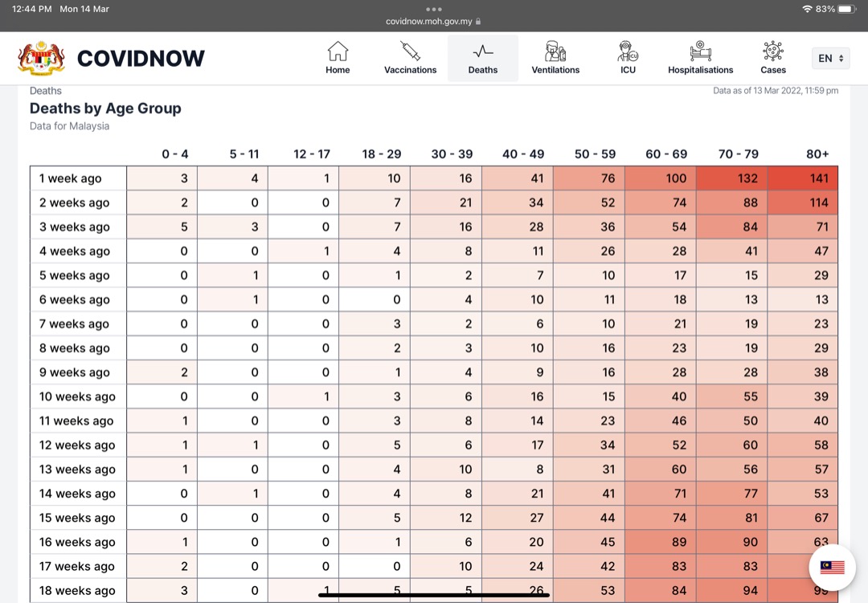Click the 38 cell in the 9 weeks ago row

(803, 372)
